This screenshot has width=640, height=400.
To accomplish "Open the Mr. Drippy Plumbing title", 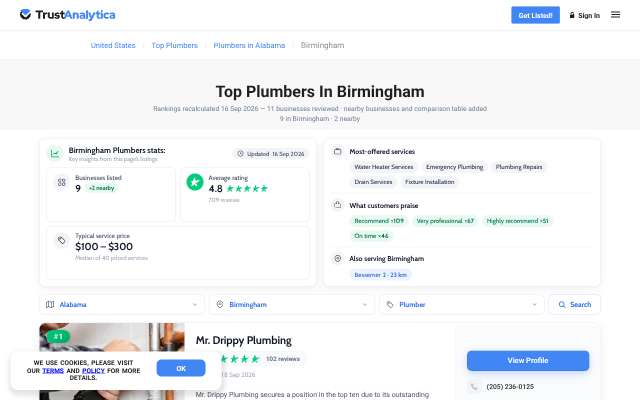I will (244, 340).
